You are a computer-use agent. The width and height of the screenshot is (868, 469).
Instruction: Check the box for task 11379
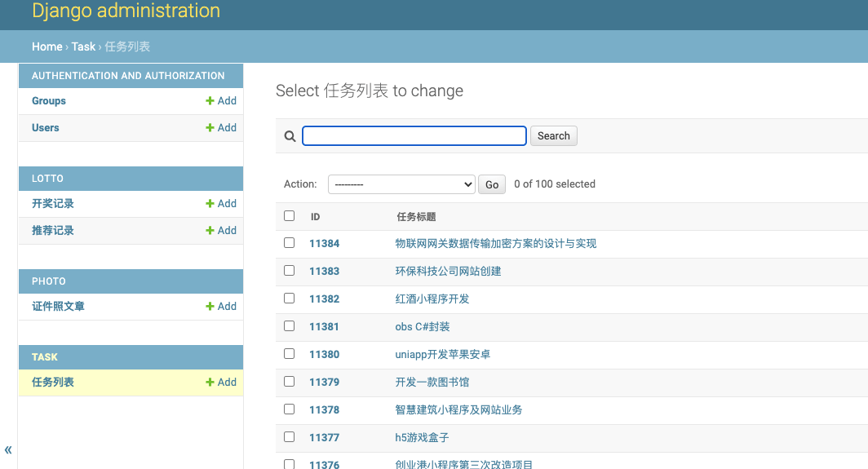point(289,381)
